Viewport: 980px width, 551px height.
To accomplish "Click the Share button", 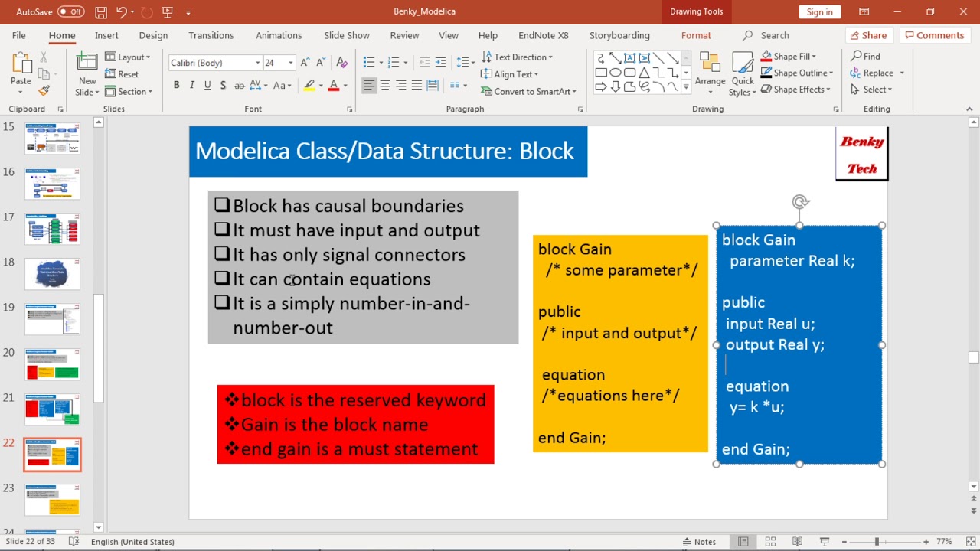I will pyautogui.click(x=868, y=35).
